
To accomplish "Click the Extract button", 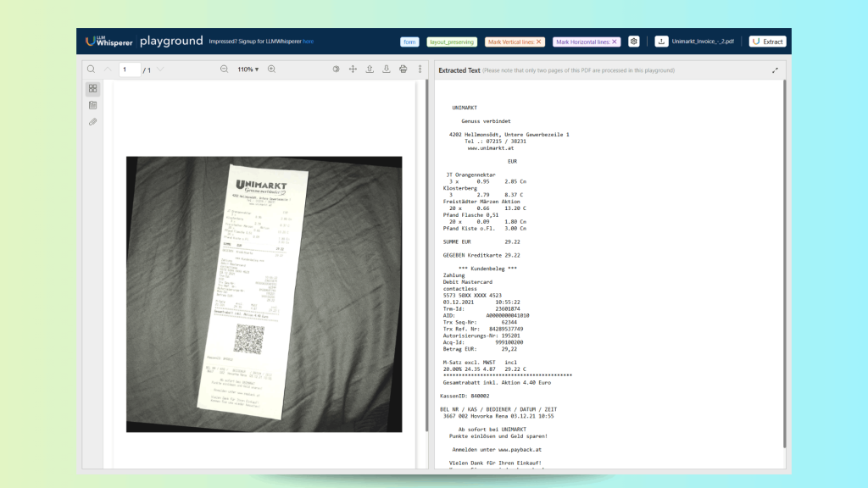I will tap(767, 42).
